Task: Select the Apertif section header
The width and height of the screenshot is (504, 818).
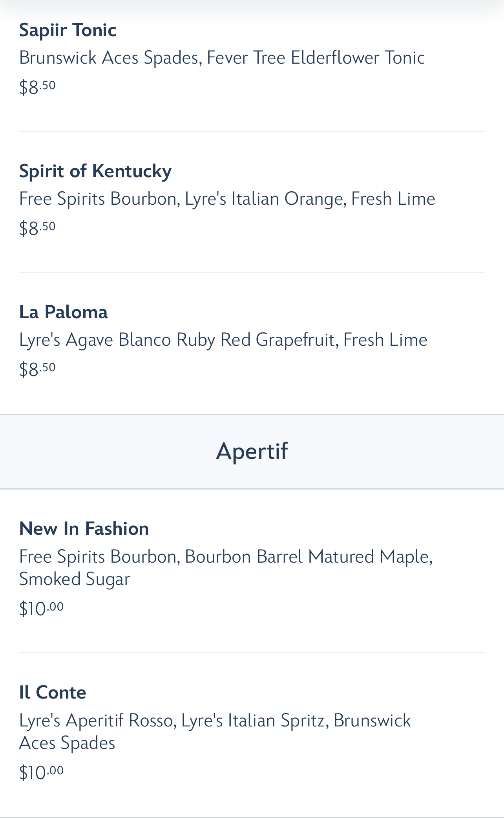Action: [252, 451]
